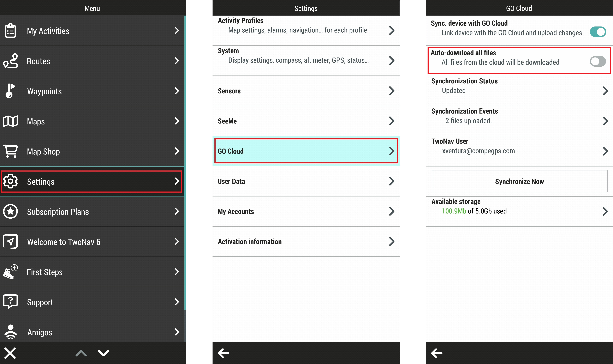Click the Support row chevron

click(176, 302)
